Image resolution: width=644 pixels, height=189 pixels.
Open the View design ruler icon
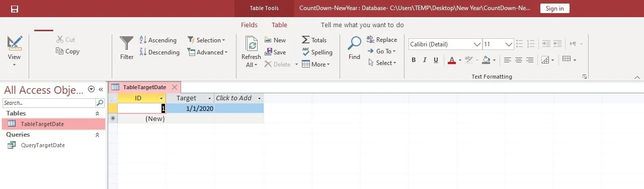(15, 43)
